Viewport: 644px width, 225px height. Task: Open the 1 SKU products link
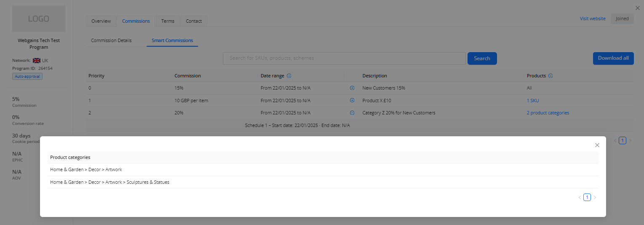[532, 101]
